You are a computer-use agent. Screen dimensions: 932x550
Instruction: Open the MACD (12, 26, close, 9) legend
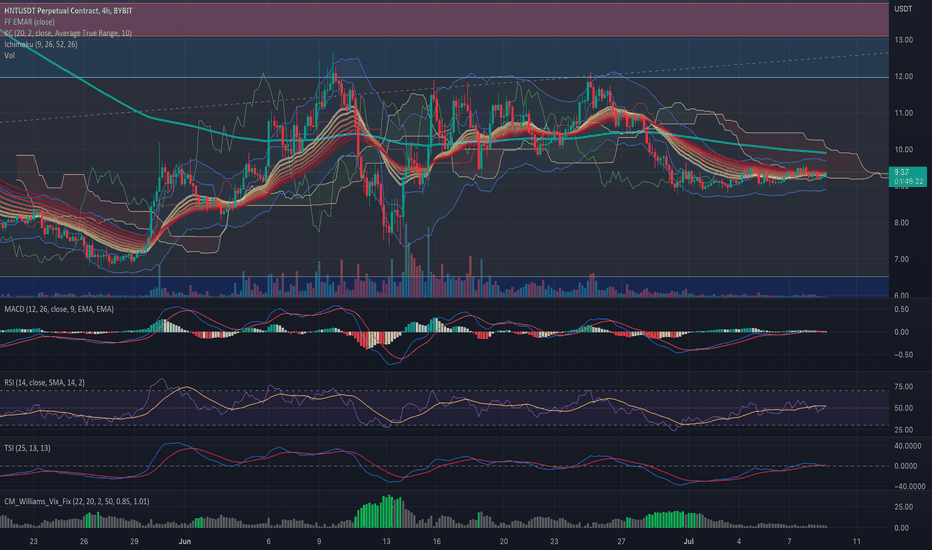click(x=59, y=309)
